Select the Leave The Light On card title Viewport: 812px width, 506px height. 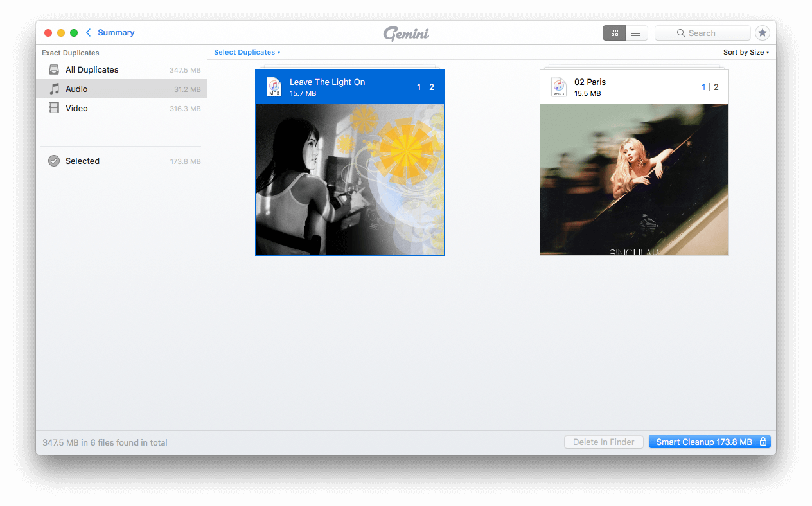tap(327, 82)
